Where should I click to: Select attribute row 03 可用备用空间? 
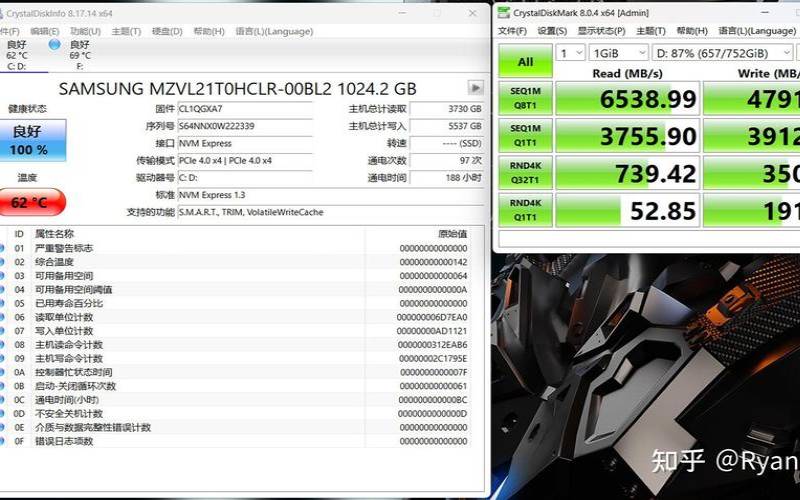coord(235,276)
